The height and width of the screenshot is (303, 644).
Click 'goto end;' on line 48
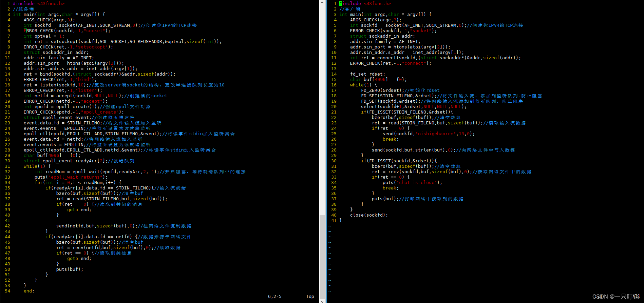click(x=79, y=258)
